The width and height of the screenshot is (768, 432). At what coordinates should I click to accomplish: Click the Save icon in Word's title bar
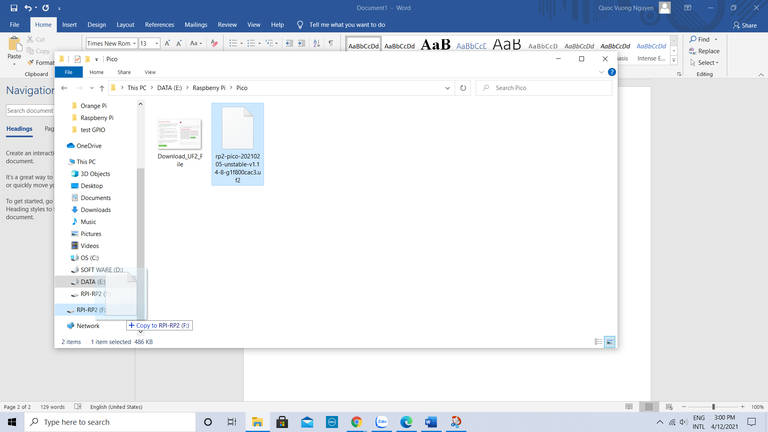[13, 8]
